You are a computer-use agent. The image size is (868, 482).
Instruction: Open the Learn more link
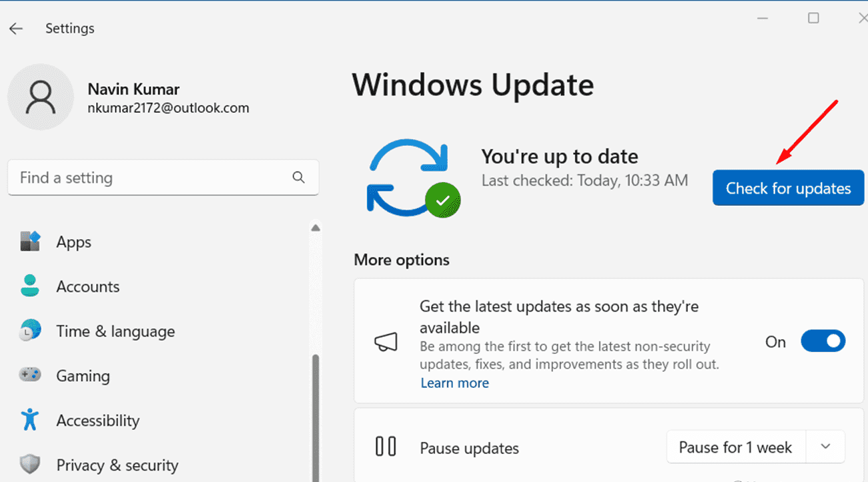454,383
